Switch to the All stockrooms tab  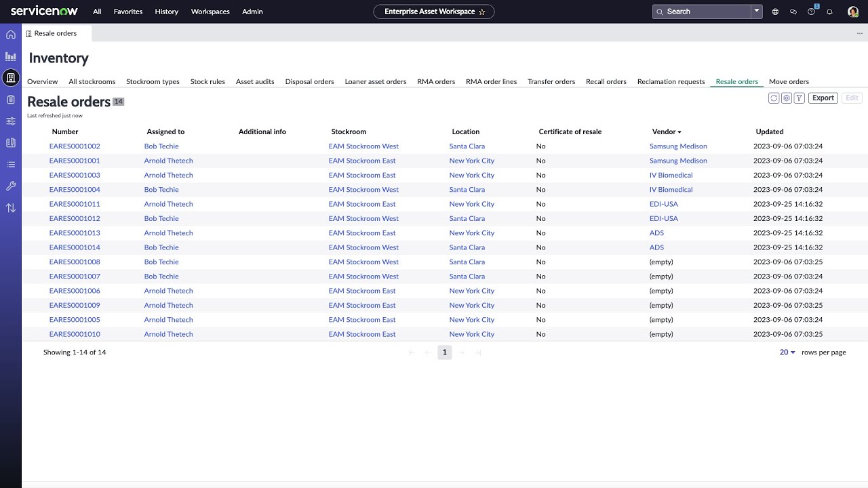pyautogui.click(x=92, y=81)
